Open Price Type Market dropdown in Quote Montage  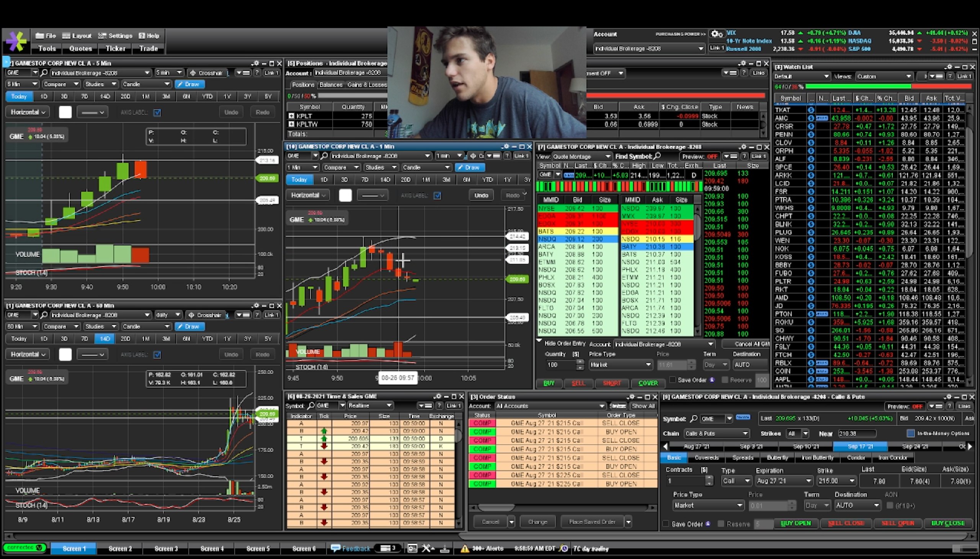pyautogui.click(x=621, y=365)
